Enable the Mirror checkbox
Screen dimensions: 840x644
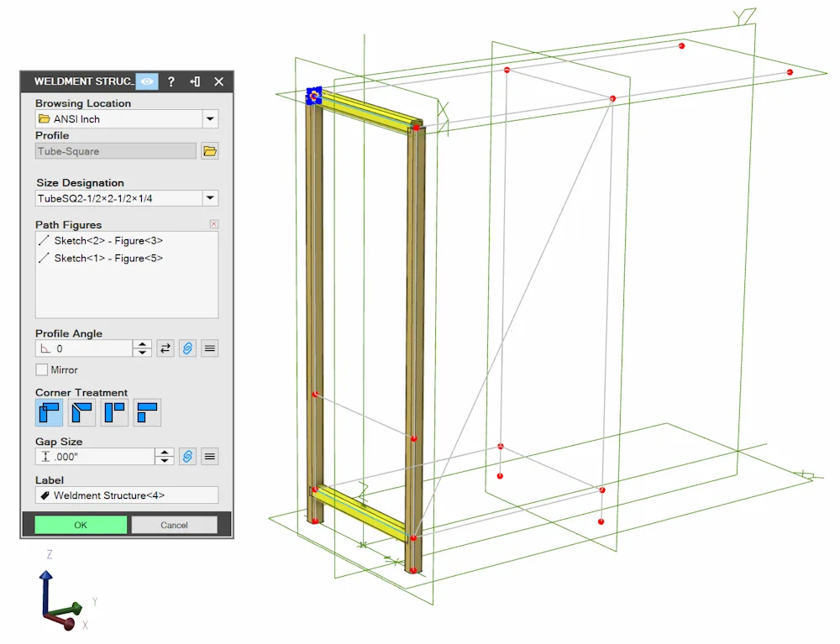point(42,370)
